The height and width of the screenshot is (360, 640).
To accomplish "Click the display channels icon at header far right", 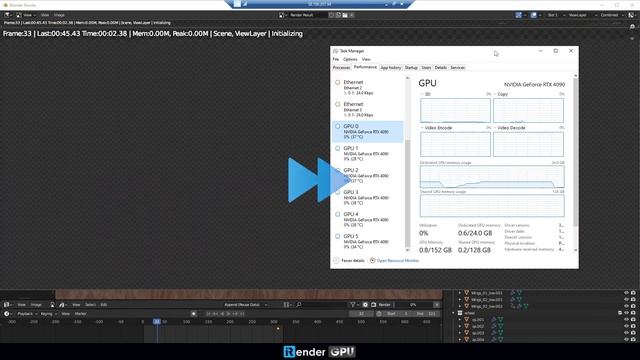I will 631,15.
